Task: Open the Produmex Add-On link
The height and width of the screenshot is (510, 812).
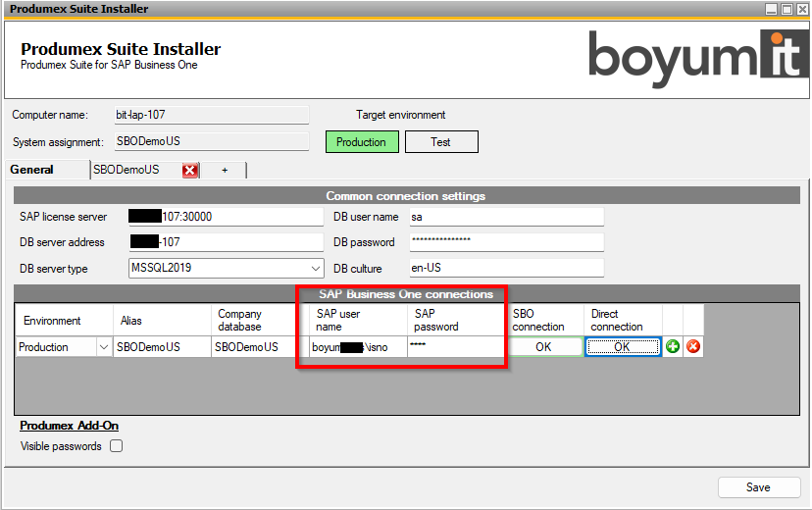Action: pos(69,426)
